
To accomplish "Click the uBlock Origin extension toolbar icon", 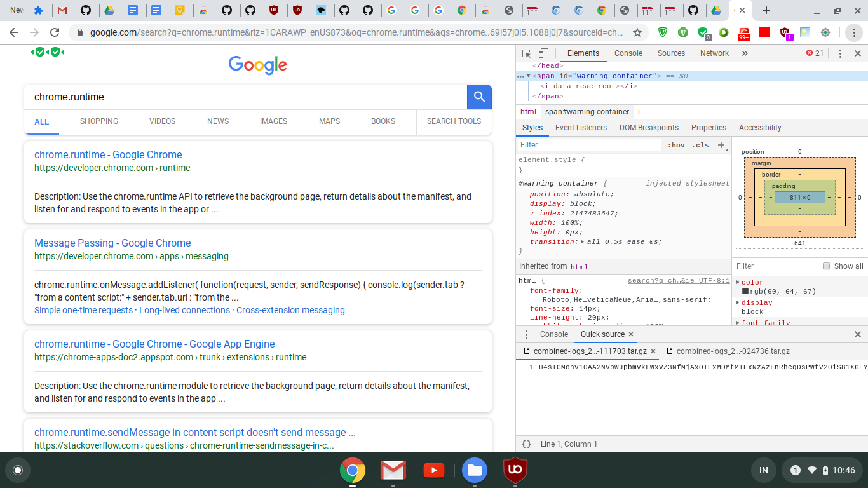I will tap(785, 32).
